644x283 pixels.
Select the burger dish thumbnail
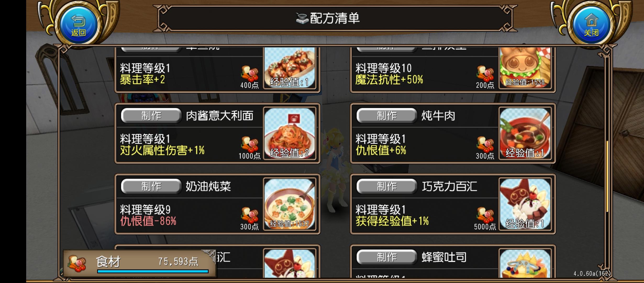(x=525, y=68)
